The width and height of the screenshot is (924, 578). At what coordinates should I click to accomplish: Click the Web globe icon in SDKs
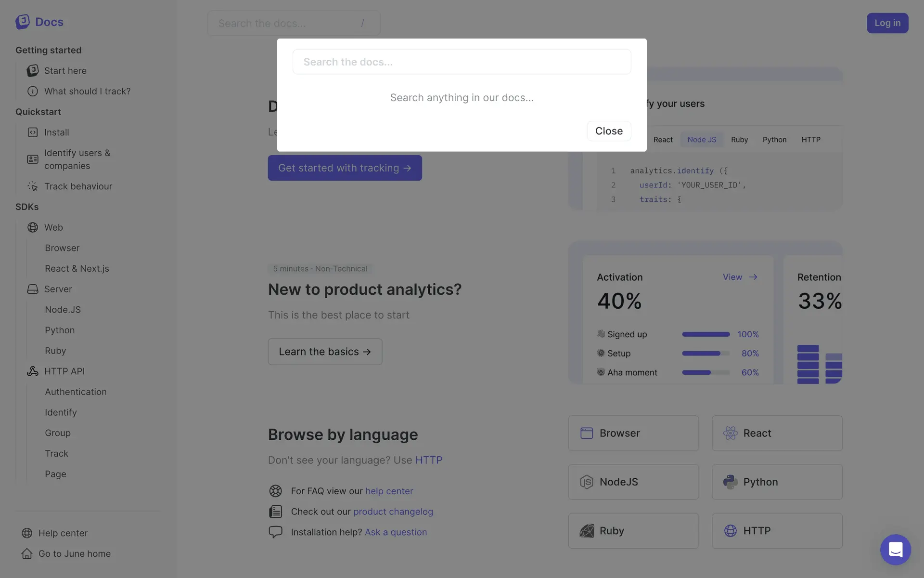pos(33,227)
